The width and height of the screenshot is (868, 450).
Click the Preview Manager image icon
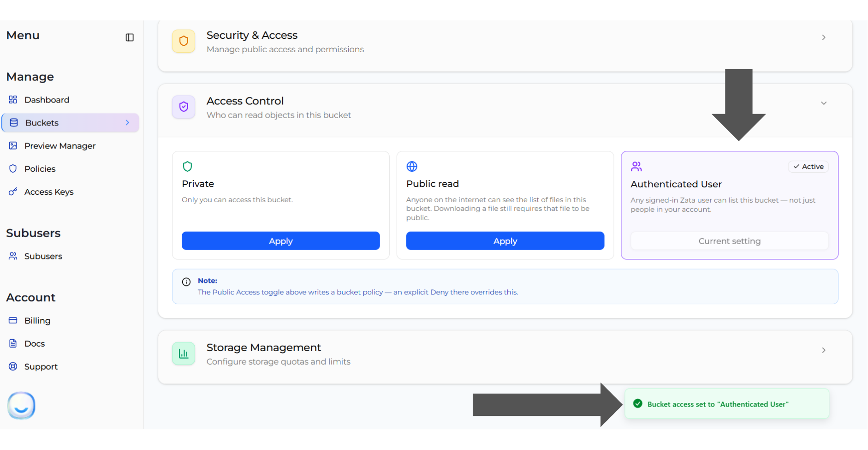pyautogui.click(x=13, y=146)
